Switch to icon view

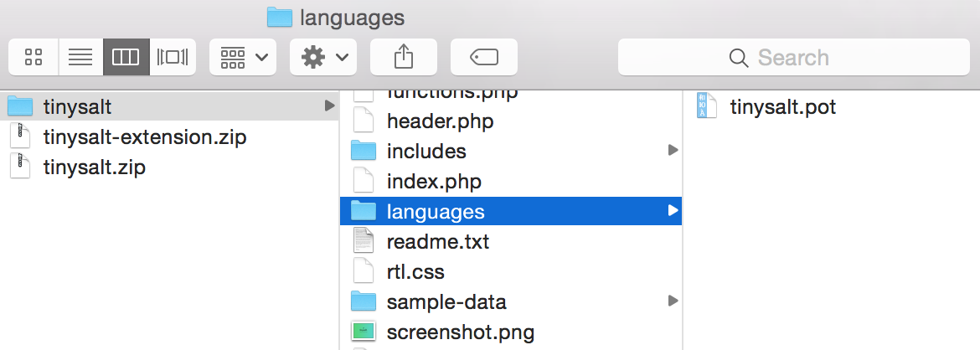click(x=34, y=58)
